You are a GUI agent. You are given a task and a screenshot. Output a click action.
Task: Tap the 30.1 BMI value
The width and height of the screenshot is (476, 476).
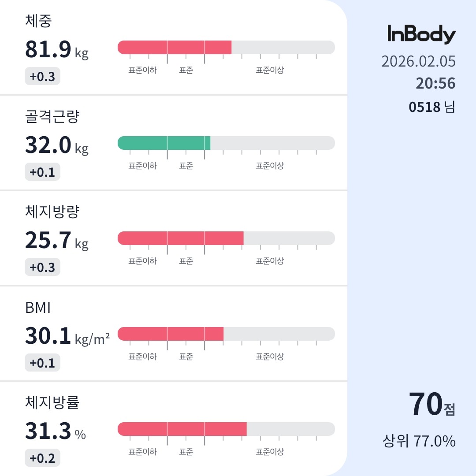[67, 336]
